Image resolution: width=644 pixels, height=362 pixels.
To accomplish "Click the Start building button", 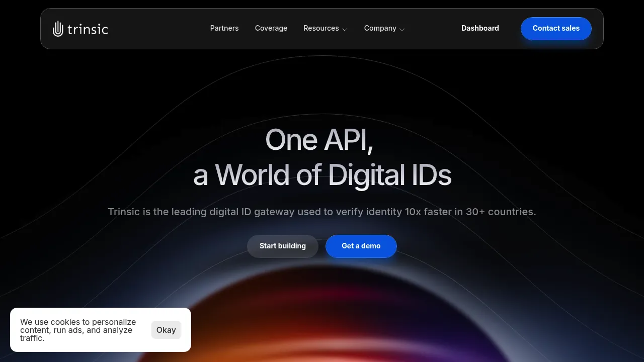I will tap(283, 246).
